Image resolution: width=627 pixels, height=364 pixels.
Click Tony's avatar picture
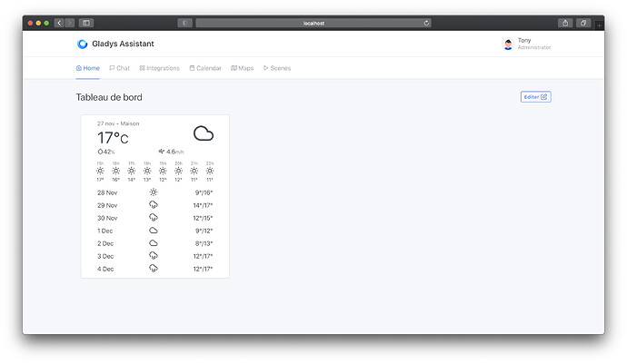[x=508, y=44]
